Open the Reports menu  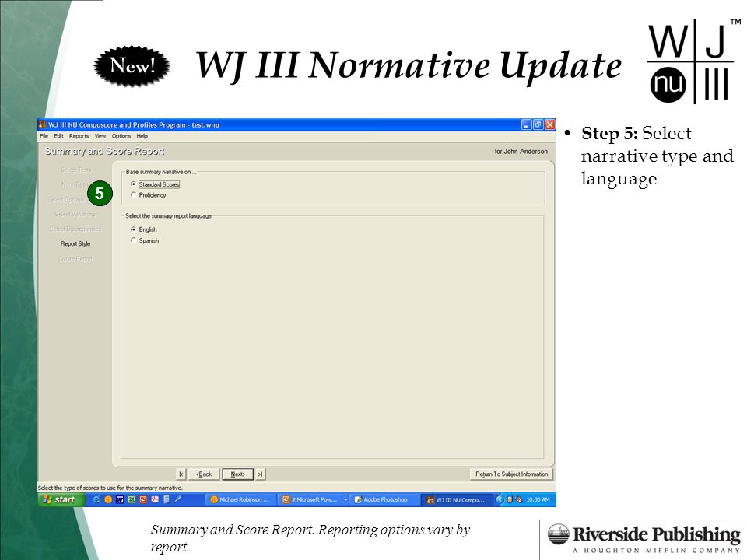[x=79, y=136]
